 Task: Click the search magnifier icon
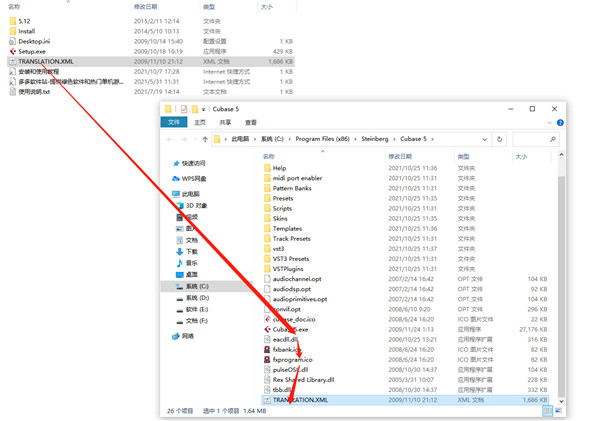553,139
